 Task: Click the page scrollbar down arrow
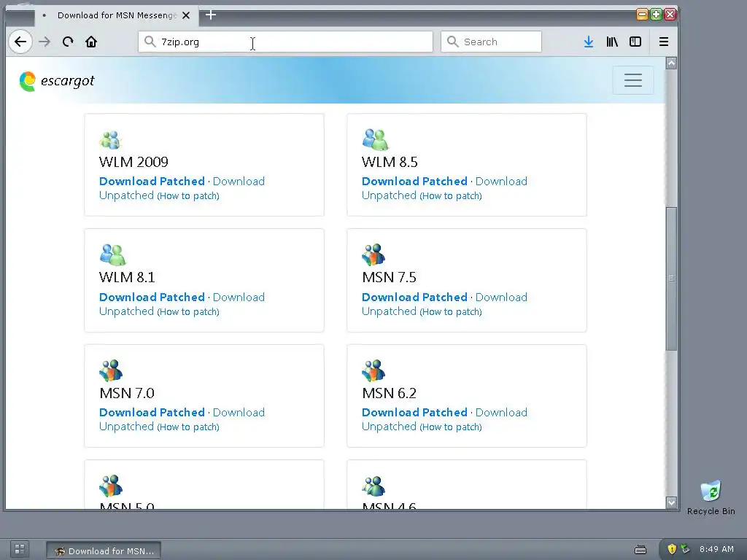tap(671, 502)
